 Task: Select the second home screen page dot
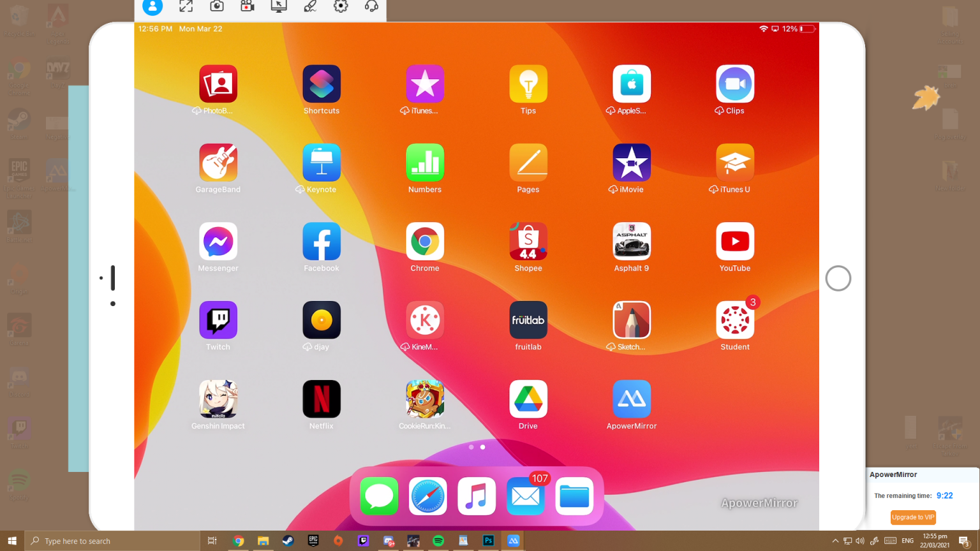483,447
